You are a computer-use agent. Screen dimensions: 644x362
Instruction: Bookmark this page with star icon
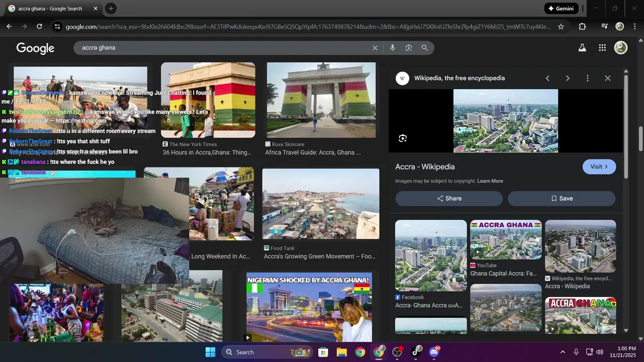coord(561,27)
